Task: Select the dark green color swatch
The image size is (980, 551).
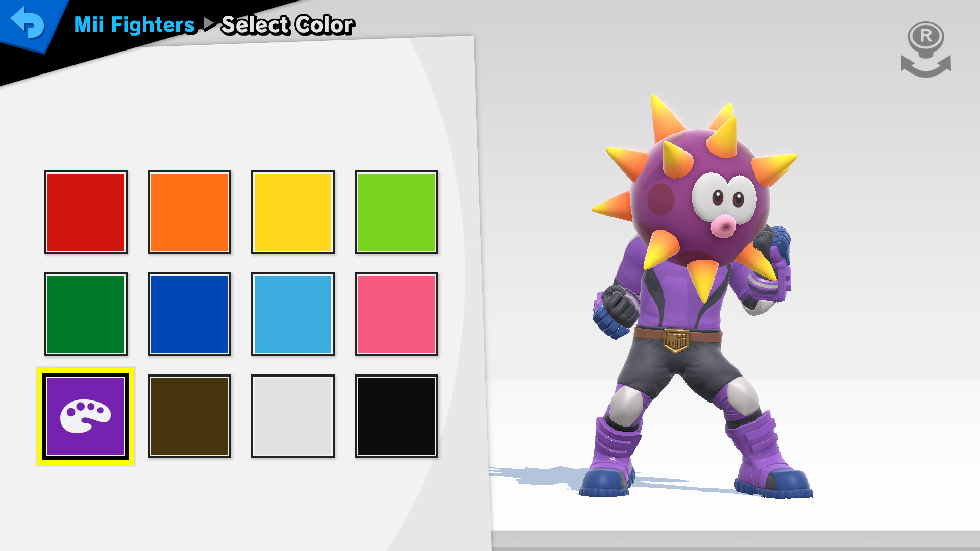Action: tap(86, 314)
